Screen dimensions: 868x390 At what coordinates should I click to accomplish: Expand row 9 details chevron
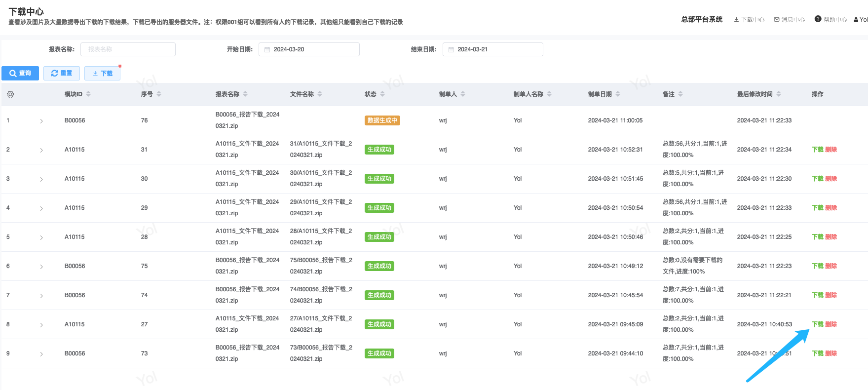[x=41, y=354]
